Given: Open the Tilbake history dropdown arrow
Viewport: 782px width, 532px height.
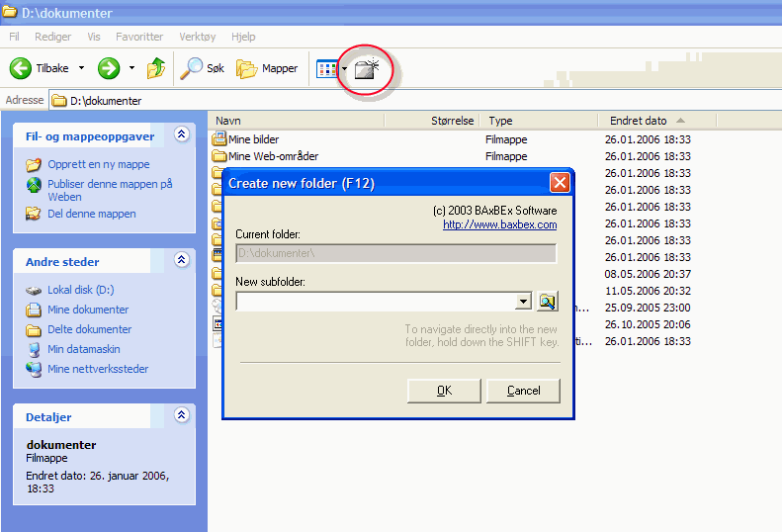Looking at the screenshot, I should pos(81,68).
